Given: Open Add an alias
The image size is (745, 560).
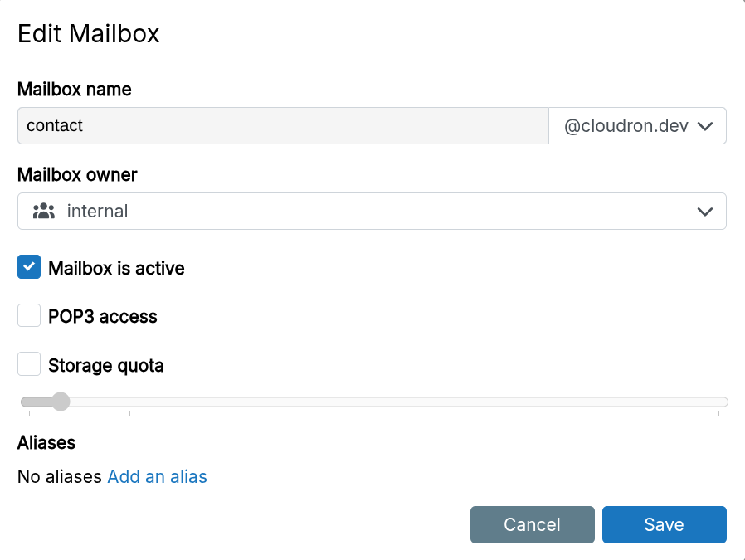Looking at the screenshot, I should tap(157, 476).
